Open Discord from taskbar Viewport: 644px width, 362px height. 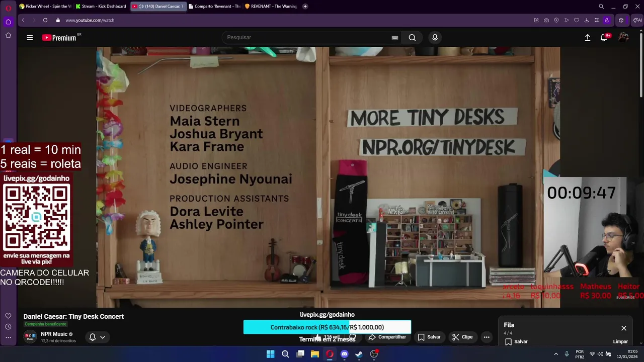[x=344, y=354]
